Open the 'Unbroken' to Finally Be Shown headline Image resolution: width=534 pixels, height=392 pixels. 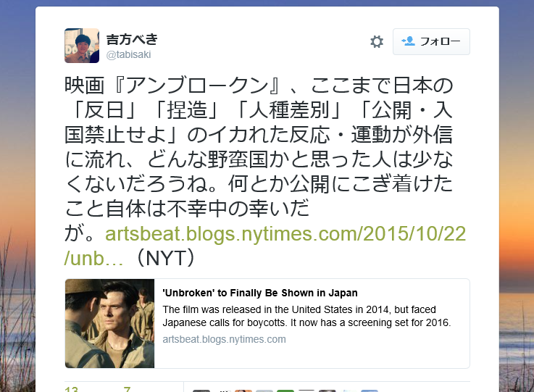click(260, 293)
